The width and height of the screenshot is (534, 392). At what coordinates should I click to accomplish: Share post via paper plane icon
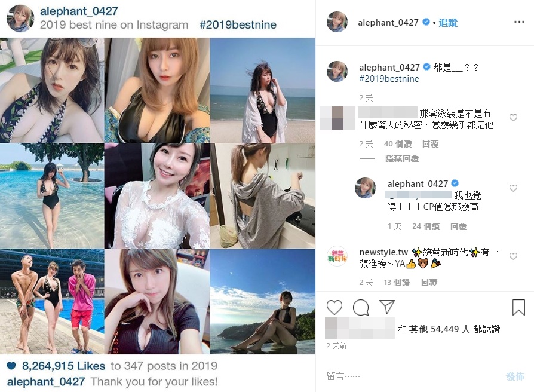(387, 307)
